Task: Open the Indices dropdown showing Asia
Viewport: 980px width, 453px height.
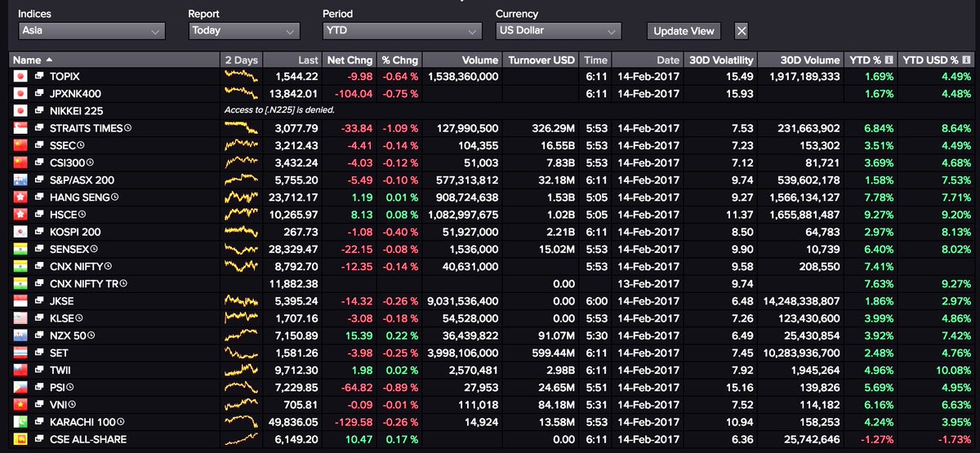Action: click(x=91, y=31)
